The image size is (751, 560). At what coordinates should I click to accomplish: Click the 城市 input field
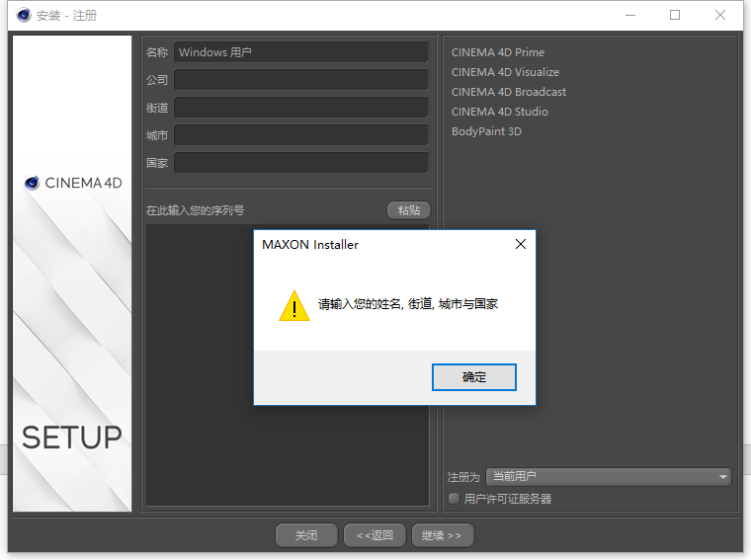coord(300,135)
